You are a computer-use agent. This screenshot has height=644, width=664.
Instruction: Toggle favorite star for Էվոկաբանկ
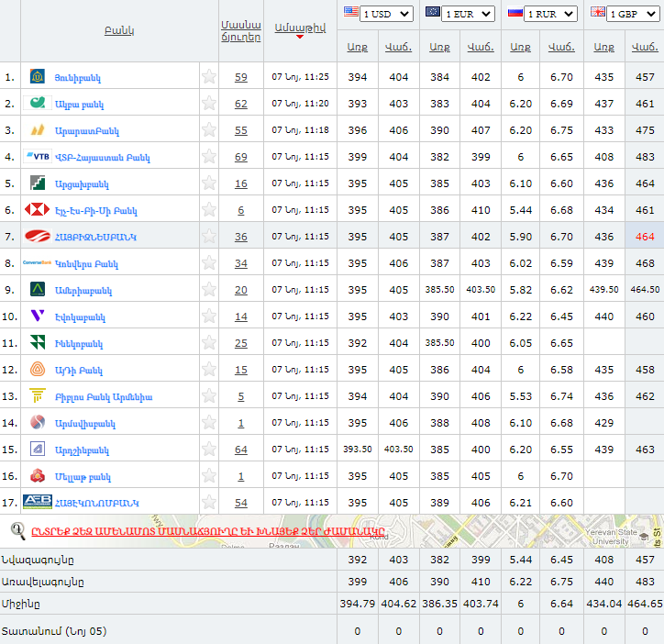click(x=209, y=316)
